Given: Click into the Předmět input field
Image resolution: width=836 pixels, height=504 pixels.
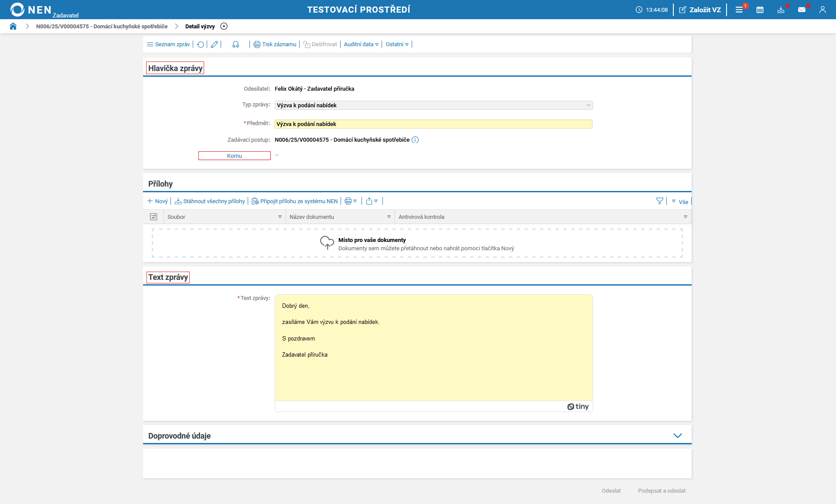Looking at the screenshot, I should click(433, 124).
